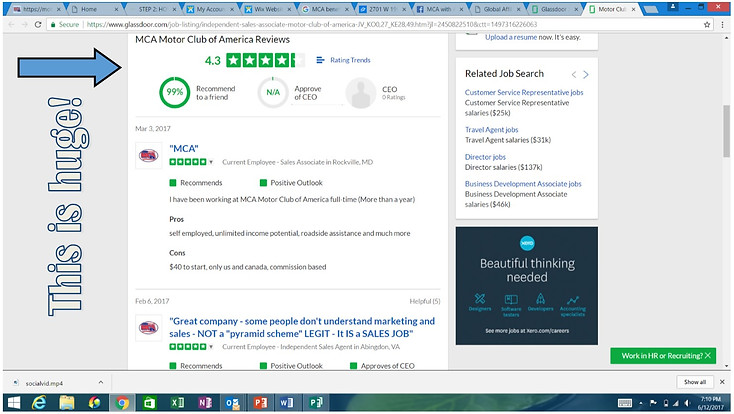Viewport: 734px width, 414px height.
Task: Open the Windows Start menu
Action: [14, 403]
